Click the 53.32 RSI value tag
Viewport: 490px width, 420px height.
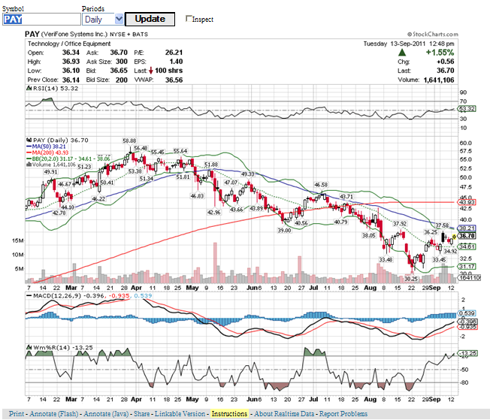click(467, 109)
